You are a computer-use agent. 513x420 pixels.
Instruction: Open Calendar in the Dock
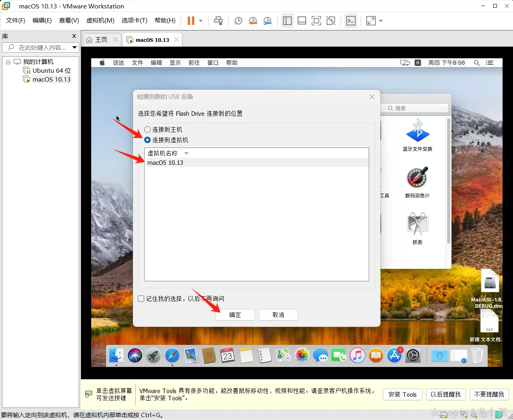[x=228, y=355]
